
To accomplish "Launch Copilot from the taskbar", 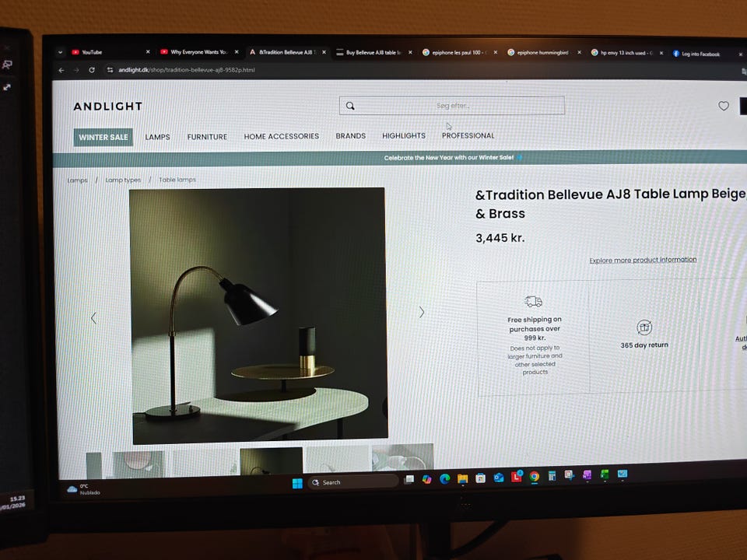I will (x=426, y=479).
